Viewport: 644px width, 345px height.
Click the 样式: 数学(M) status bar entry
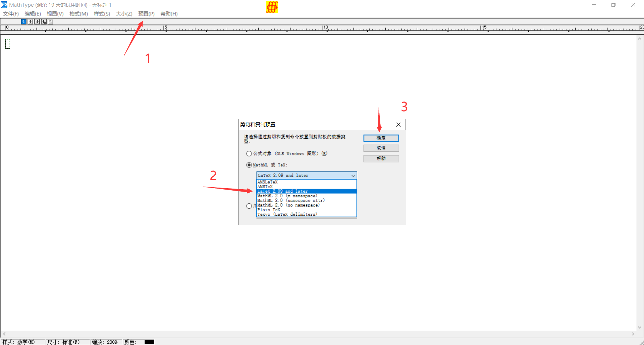[x=22, y=342]
